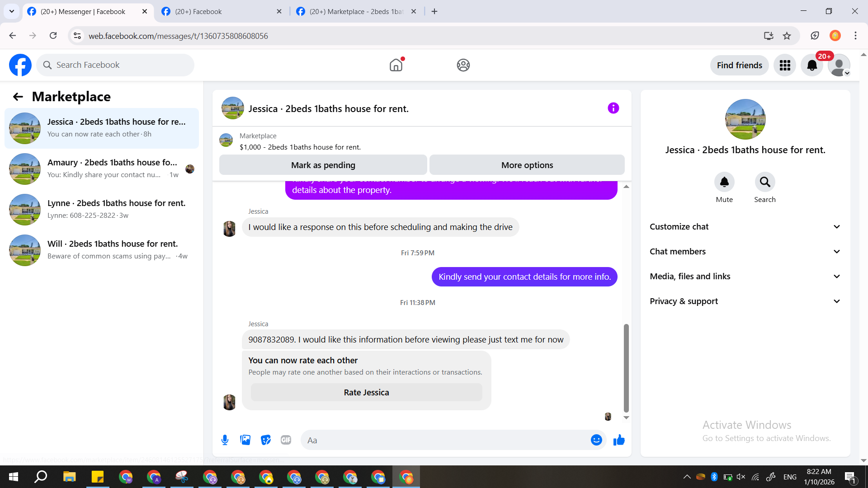Click the Mark as pending button
868x488 pixels.
[323, 165]
